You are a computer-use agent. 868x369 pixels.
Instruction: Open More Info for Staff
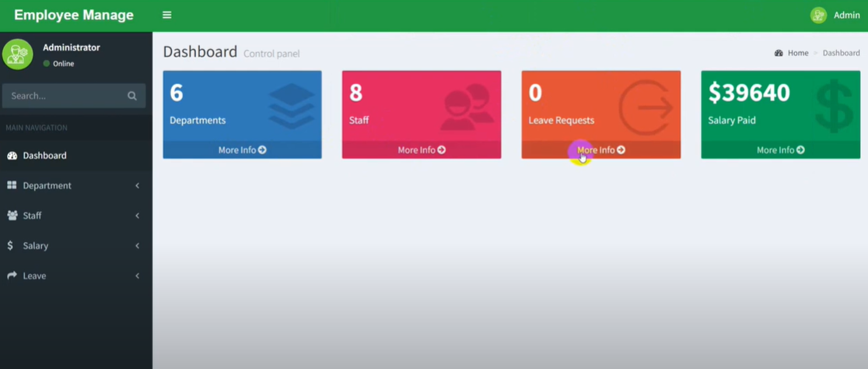pyautogui.click(x=422, y=149)
